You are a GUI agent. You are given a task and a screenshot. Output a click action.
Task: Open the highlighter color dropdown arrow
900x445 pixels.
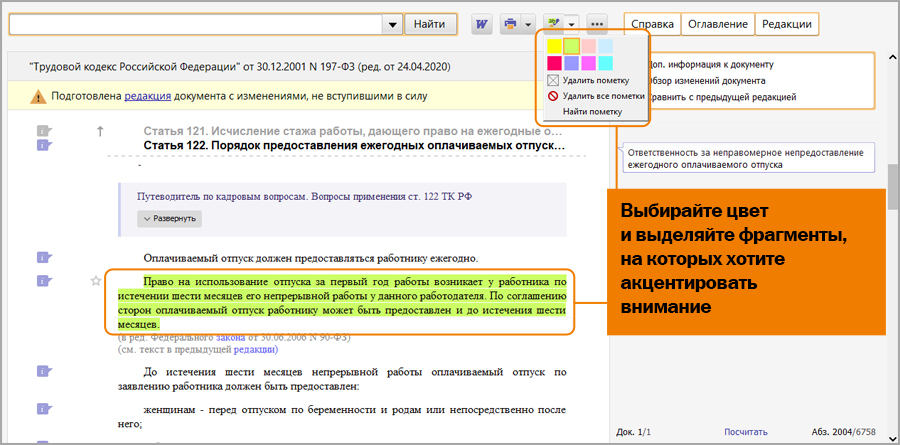tap(570, 23)
